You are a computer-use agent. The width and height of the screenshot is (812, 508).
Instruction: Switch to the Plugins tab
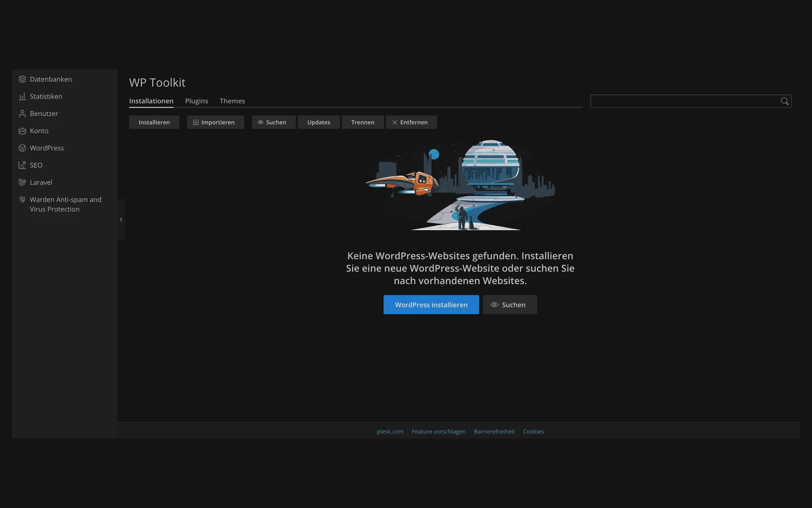tap(197, 101)
